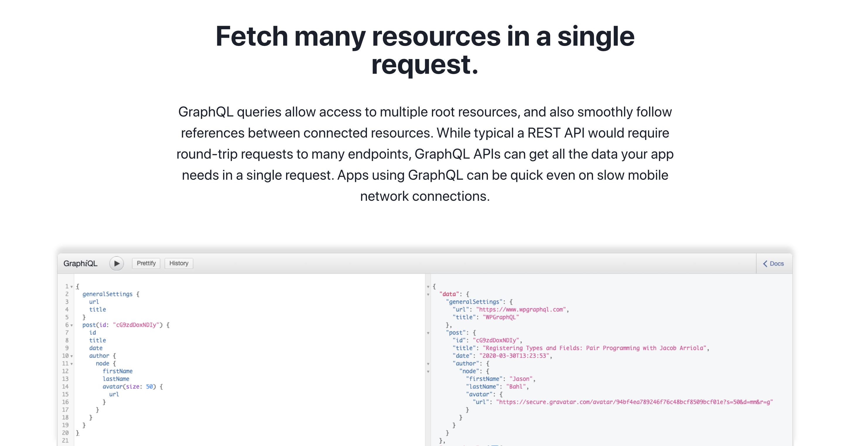Click line number 12 in the gutter
868x446 pixels.
[x=65, y=371]
